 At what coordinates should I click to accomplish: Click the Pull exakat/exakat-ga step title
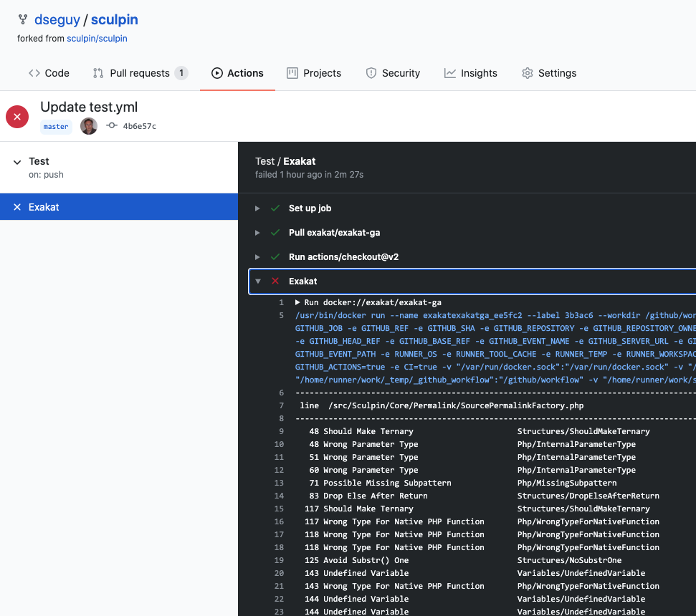point(334,233)
